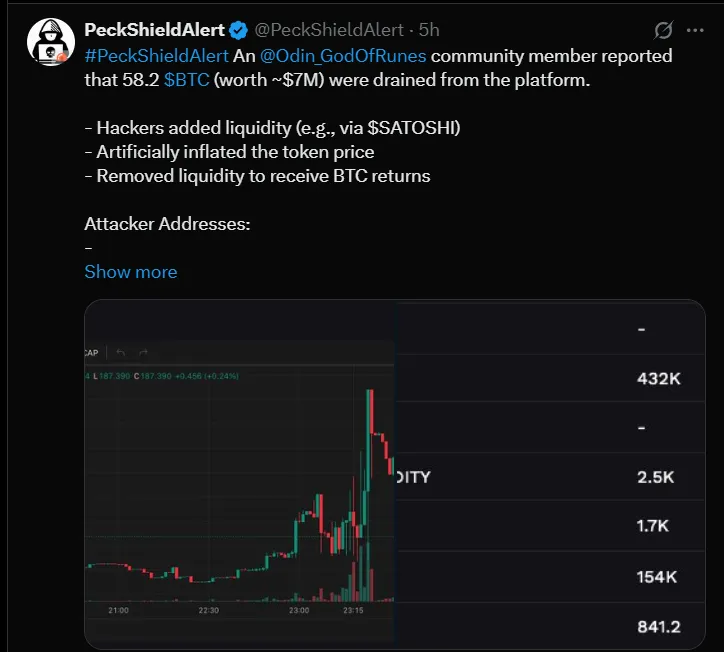724x652 pixels.
Task: Click the 23:00 time label on chart
Action: click(298, 609)
